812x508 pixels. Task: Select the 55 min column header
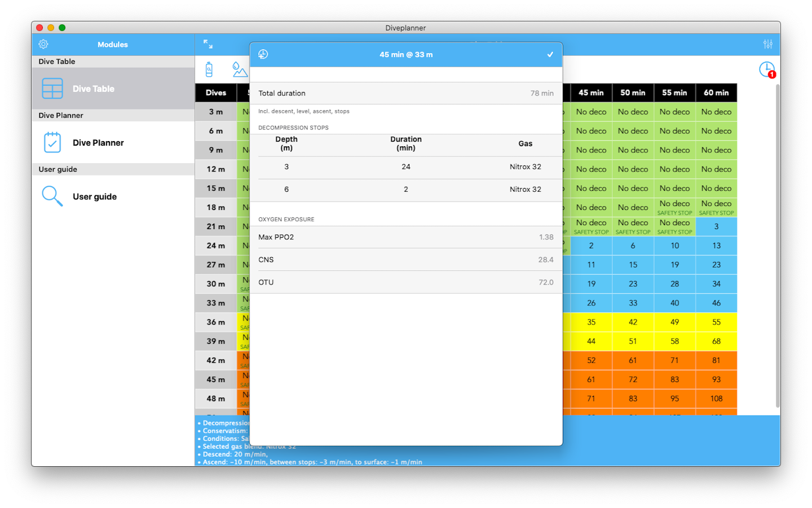point(674,93)
